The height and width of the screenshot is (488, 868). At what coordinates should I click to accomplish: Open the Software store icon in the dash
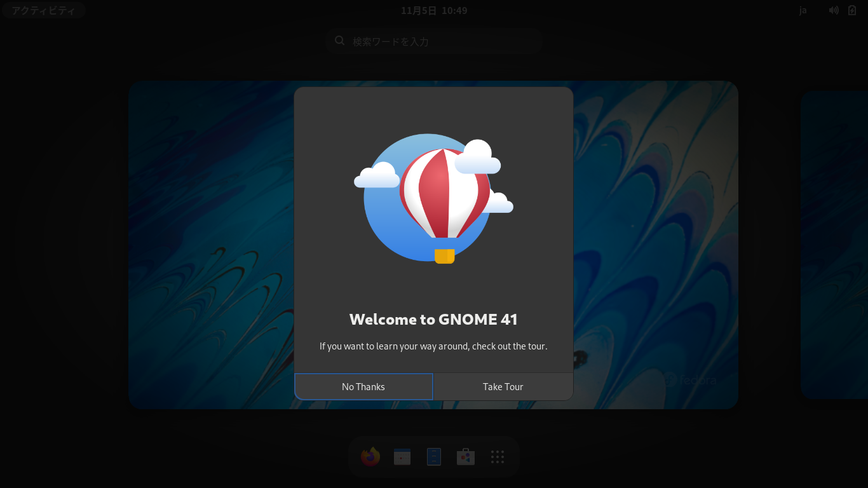pos(466,456)
